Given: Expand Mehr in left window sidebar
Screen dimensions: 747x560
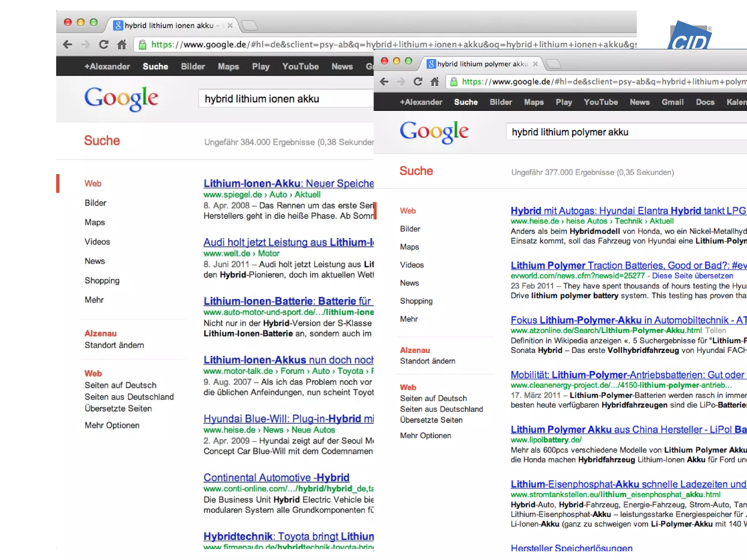Looking at the screenshot, I should pyautogui.click(x=94, y=300).
